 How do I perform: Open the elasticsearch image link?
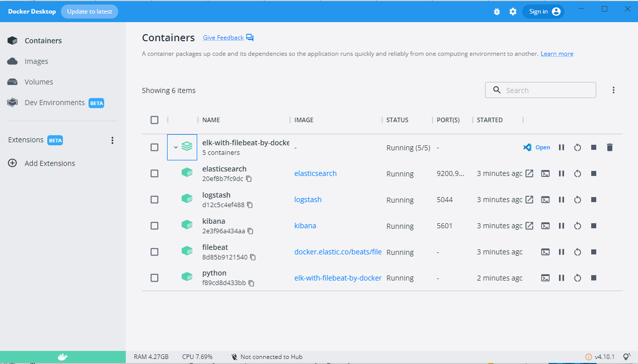click(x=315, y=173)
